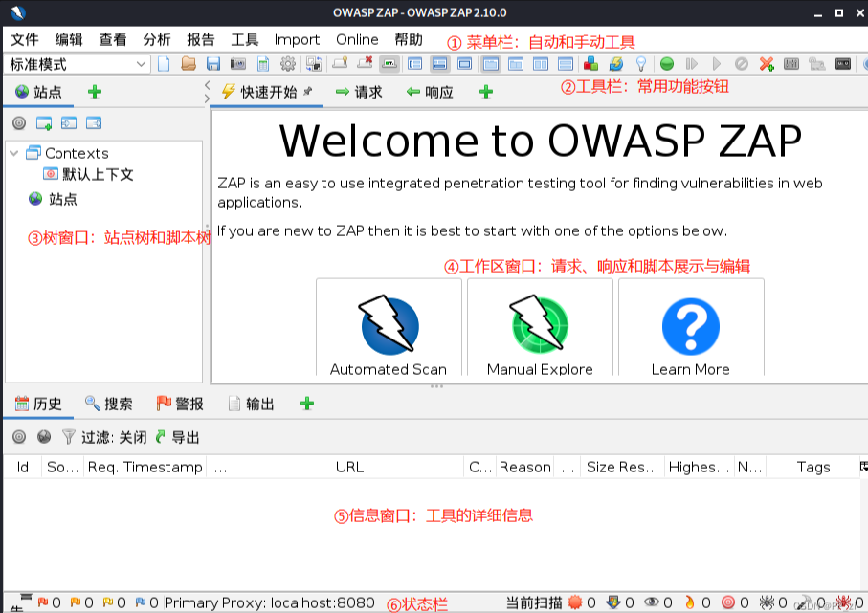Open Session Properties from the toolbar
The width and height of the screenshot is (868, 613).
pos(263,64)
